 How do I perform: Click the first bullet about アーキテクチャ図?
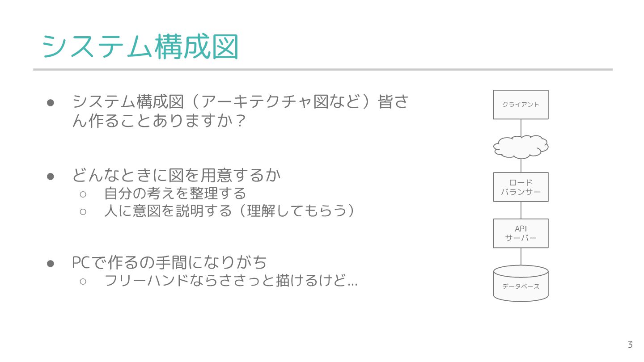(x=241, y=111)
